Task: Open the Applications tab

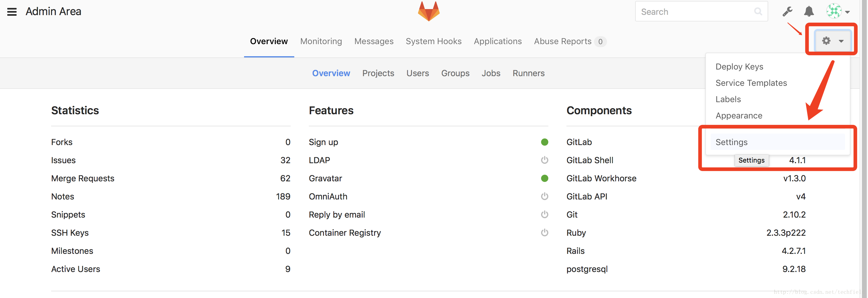Action: [x=498, y=41]
